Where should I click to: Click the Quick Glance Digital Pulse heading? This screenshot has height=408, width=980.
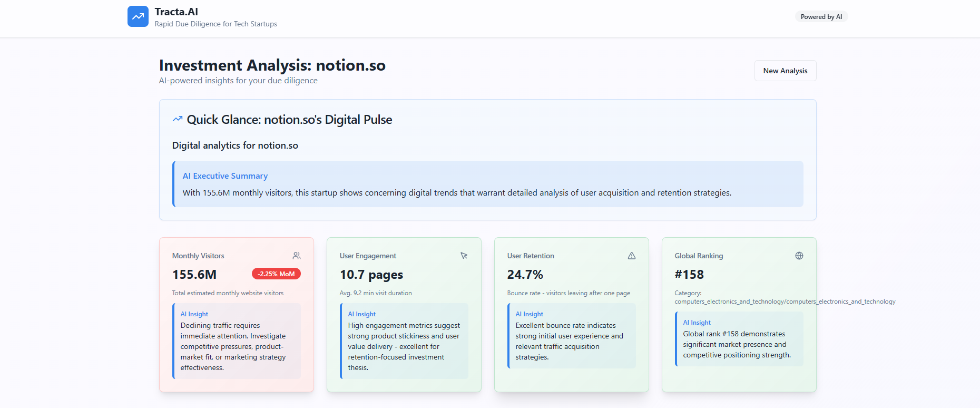[x=289, y=120]
